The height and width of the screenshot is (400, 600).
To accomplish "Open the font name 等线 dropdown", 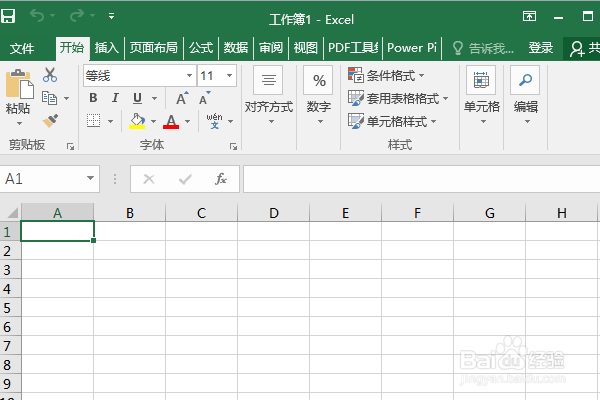I will pos(189,75).
